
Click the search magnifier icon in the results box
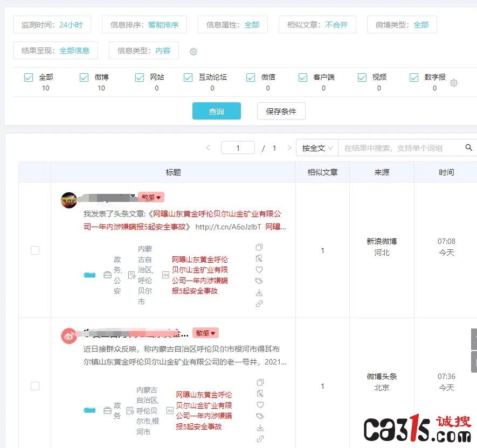tap(468, 148)
